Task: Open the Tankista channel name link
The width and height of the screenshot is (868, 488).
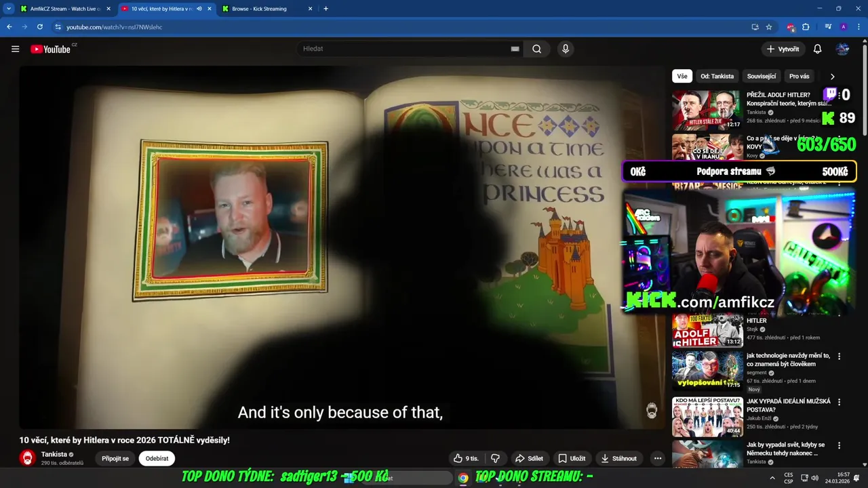Action: pos(54,454)
